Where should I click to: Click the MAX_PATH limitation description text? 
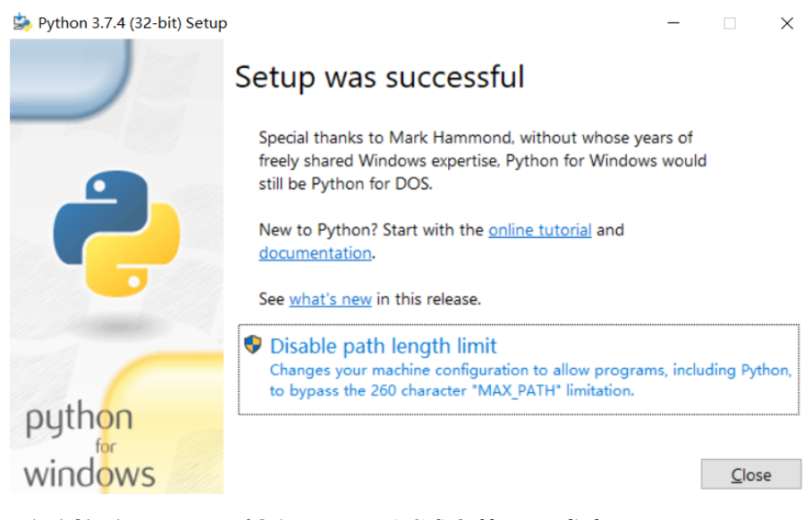(530, 380)
